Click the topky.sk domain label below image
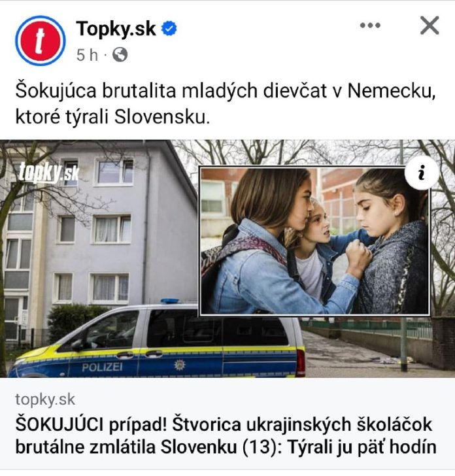 tap(45, 399)
